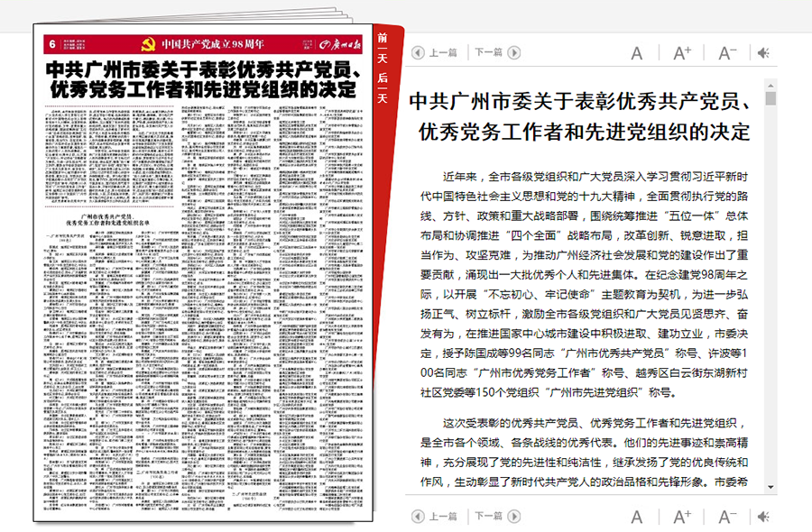Viewport: 812px width, 532px height.
Task: Click article scrollbar up arrow
Action: coord(770,86)
